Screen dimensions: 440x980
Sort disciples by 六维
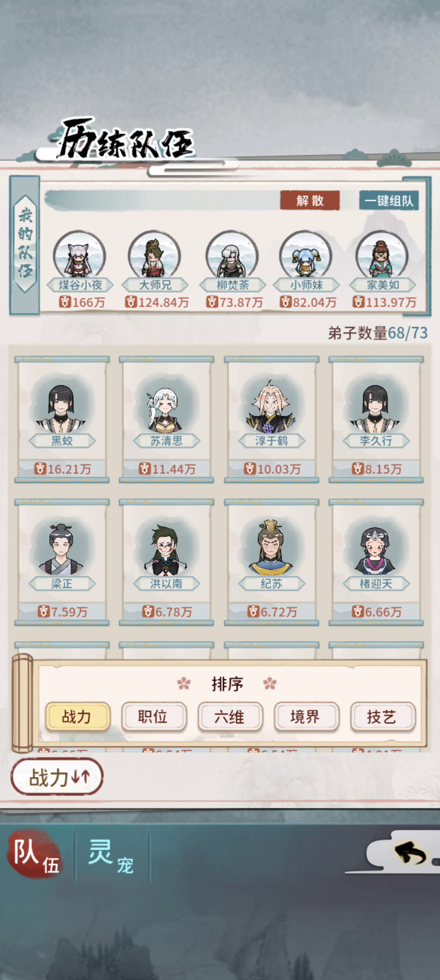[230, 717]
